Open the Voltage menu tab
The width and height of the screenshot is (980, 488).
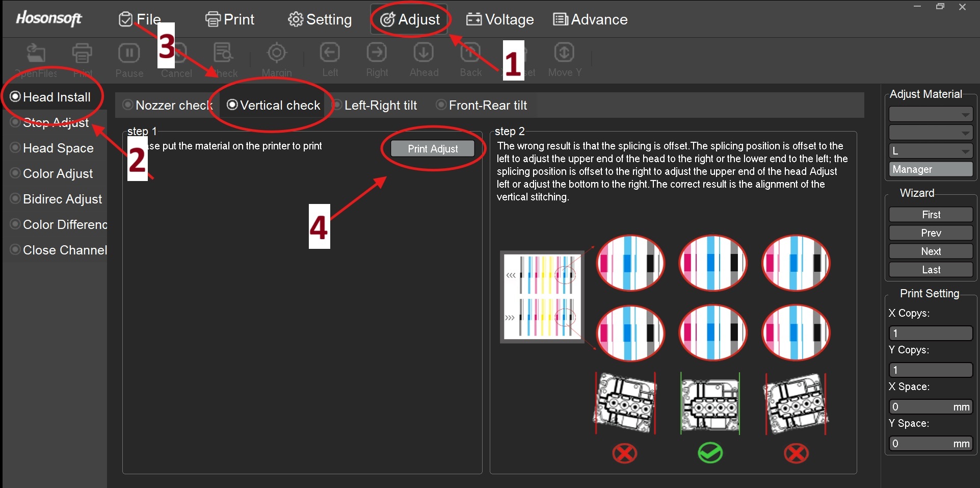(500, 19)
